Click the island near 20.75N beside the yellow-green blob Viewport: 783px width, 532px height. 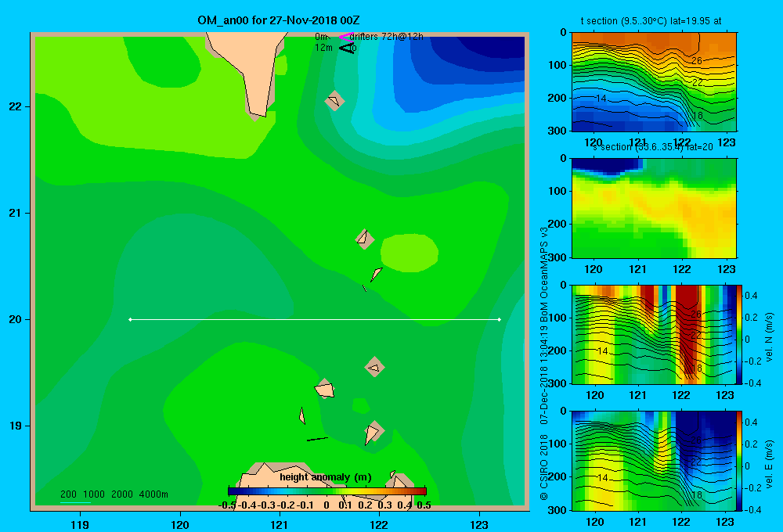tap(365, 239)
